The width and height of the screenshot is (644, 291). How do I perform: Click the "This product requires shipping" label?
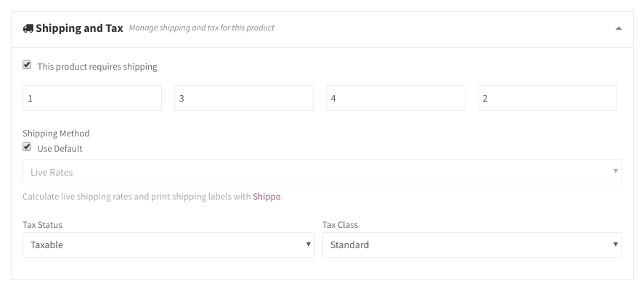97,67
